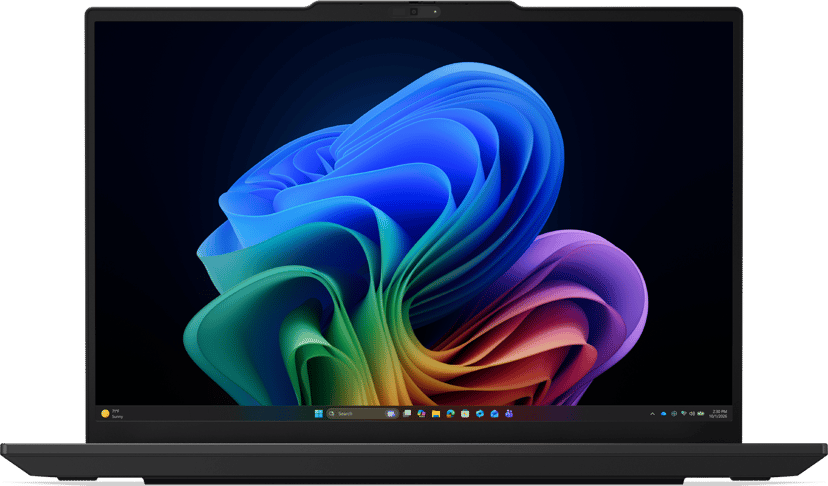Open the Microsoft Store app
Viewport: 828px width, 486px height.
click(465, 414)
